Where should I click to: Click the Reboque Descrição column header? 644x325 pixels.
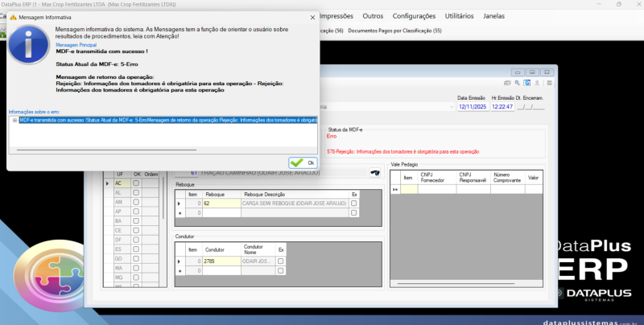click(295, 195)
